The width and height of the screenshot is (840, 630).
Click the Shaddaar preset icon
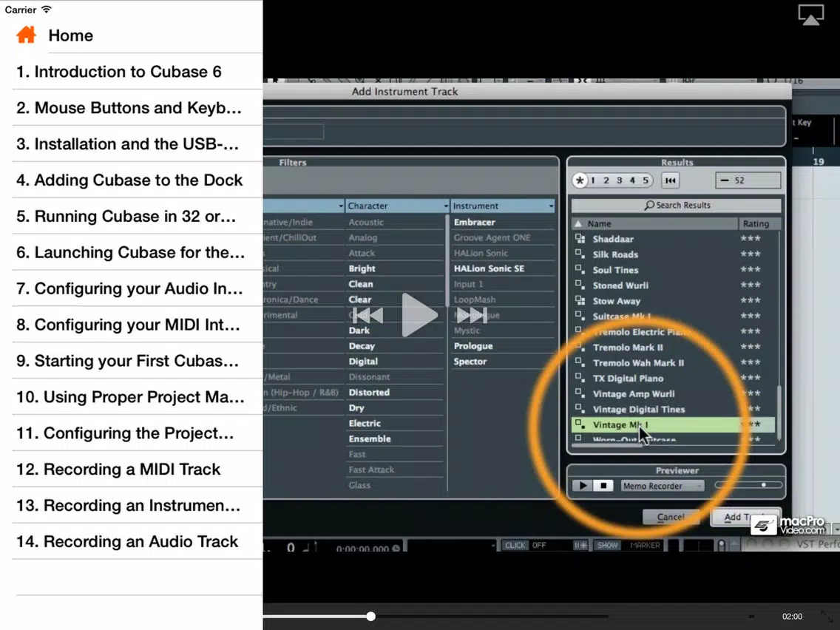[x=580, y=239]
